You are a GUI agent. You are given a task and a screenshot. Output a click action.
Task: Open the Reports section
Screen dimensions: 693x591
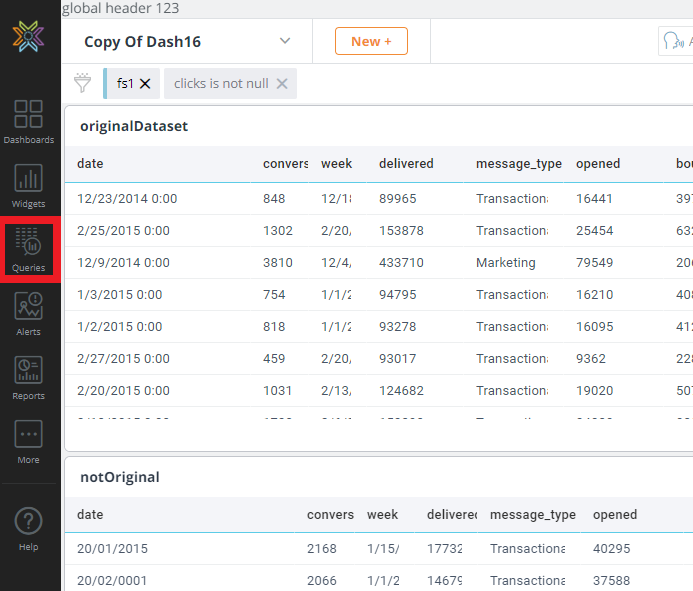[x=28, y=377]
